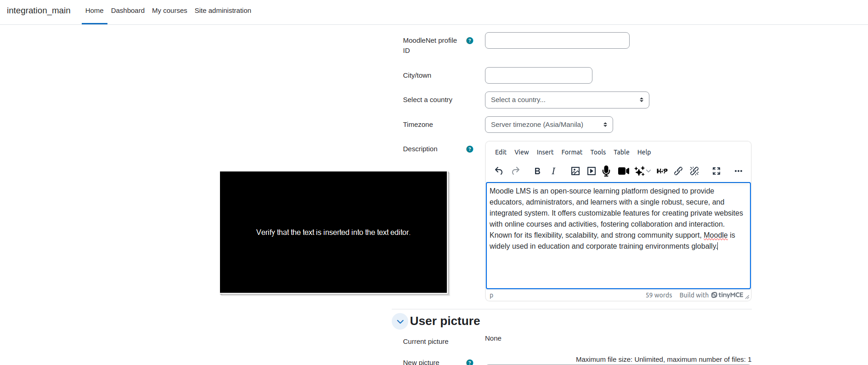Open Site administration
This screenshot has height=365, width=868.
point(223,11)
